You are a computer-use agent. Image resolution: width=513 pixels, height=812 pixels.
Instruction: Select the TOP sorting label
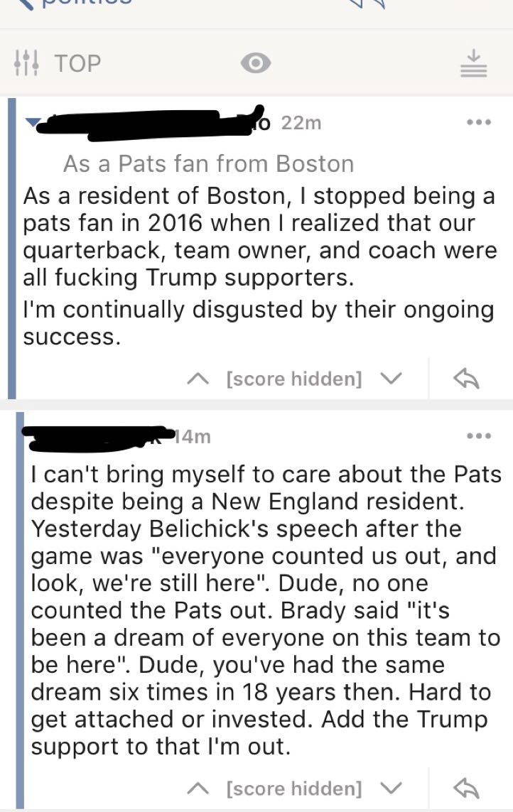[77, 63]
